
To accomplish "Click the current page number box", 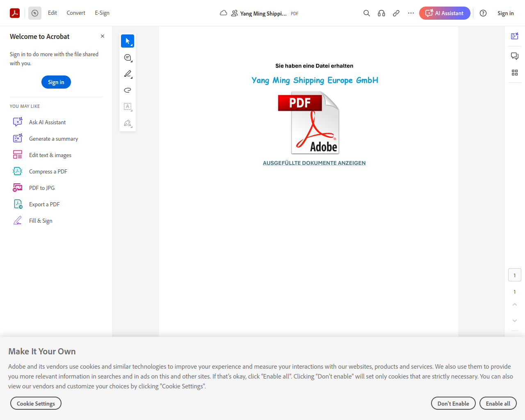I will pos(515,275).
